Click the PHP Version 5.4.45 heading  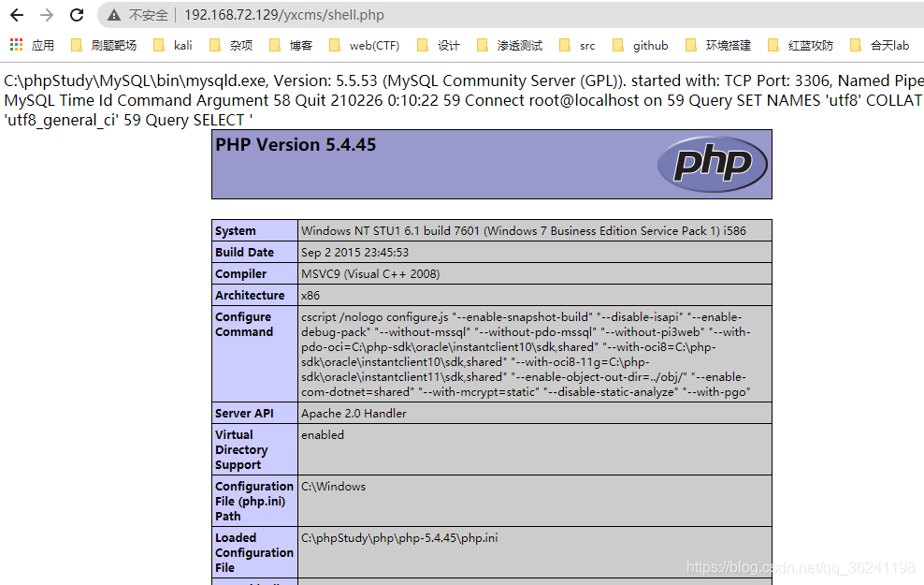point(296,144)
